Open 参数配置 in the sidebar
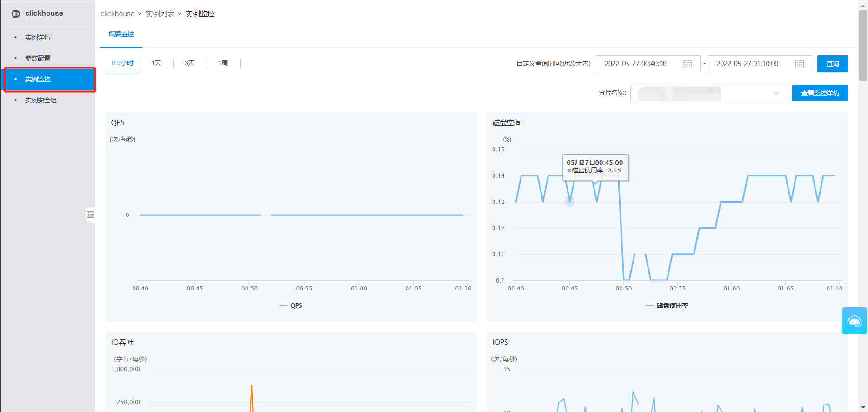This screenshot has height=412, width=868. 38,58
